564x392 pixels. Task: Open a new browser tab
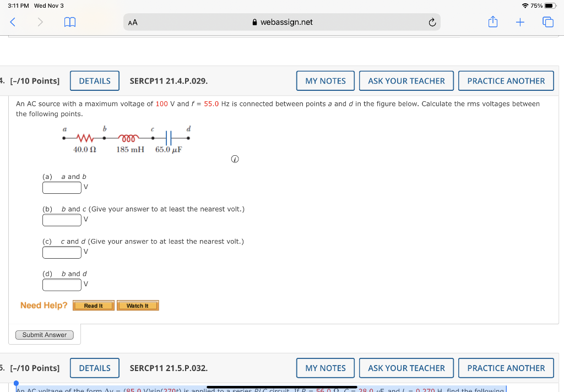pyautogui.click(x=520, y=22)
